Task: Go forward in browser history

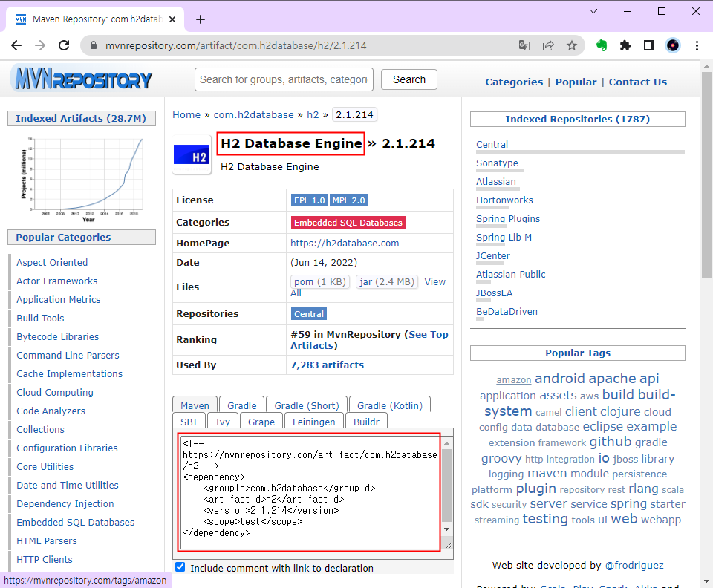Action: tap(40, 45)
